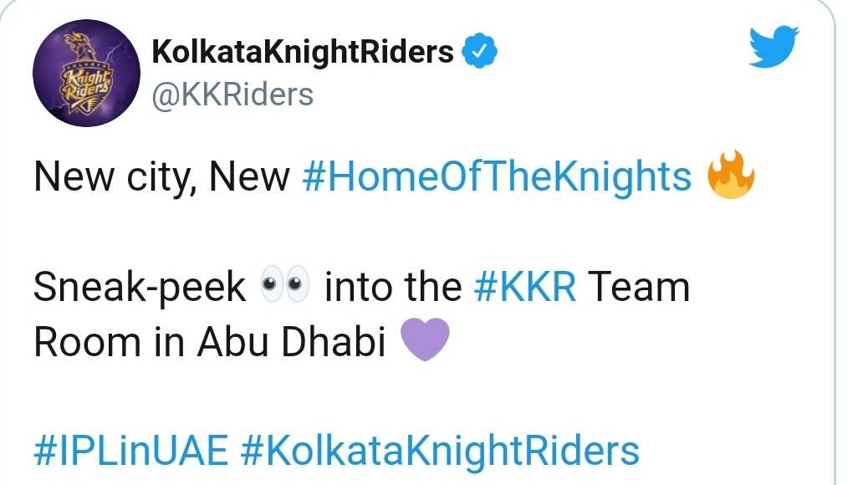868x485 pixels.
Task: Click the eyes emoji after Sneak-peek
Action: pos(284,284)
